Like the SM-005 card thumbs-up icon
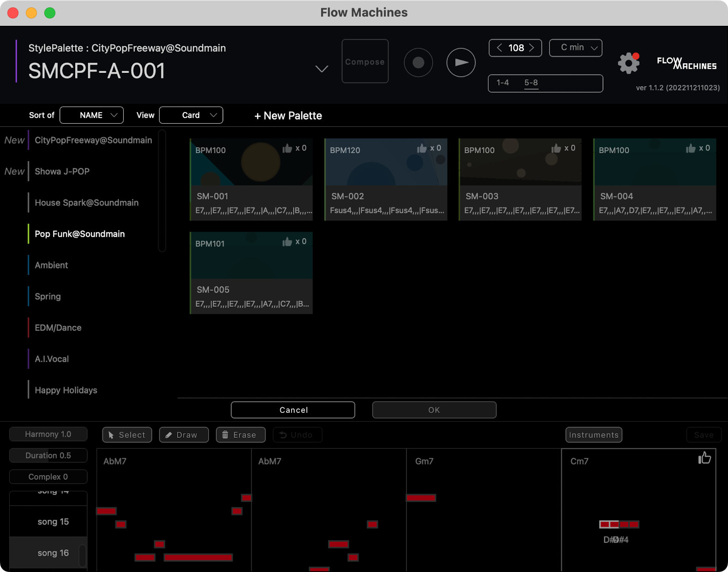 pos(287,242)
